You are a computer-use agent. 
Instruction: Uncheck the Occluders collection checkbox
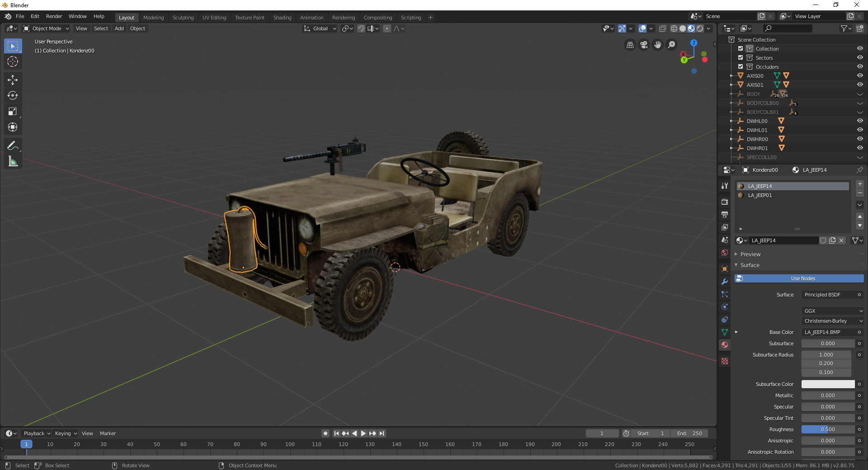(741, 66)
